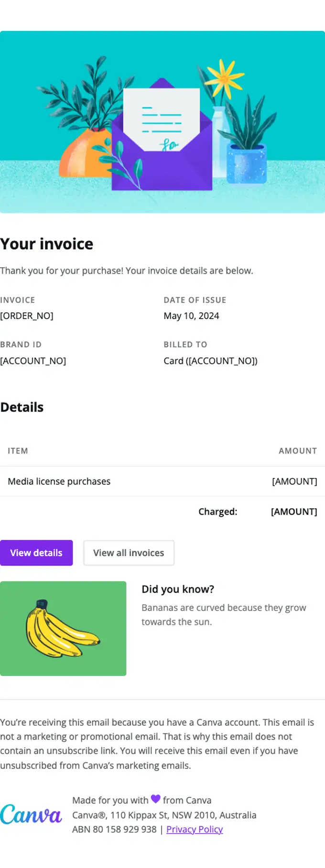Select the 'Did you know?' heading
The image size is (325, 868).
(178, 589)
